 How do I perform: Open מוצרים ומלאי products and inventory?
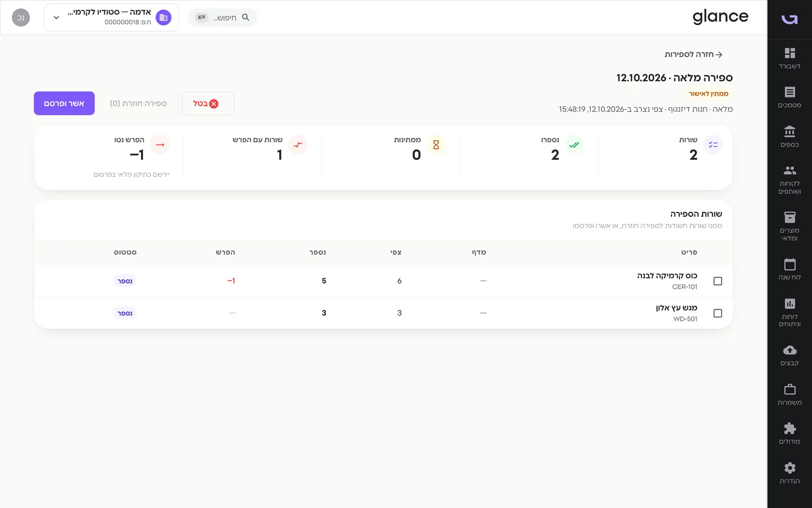coord(790,226)
